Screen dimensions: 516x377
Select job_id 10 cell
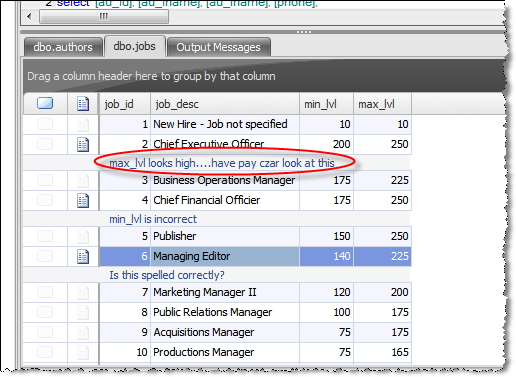click(x=125, y=352)
